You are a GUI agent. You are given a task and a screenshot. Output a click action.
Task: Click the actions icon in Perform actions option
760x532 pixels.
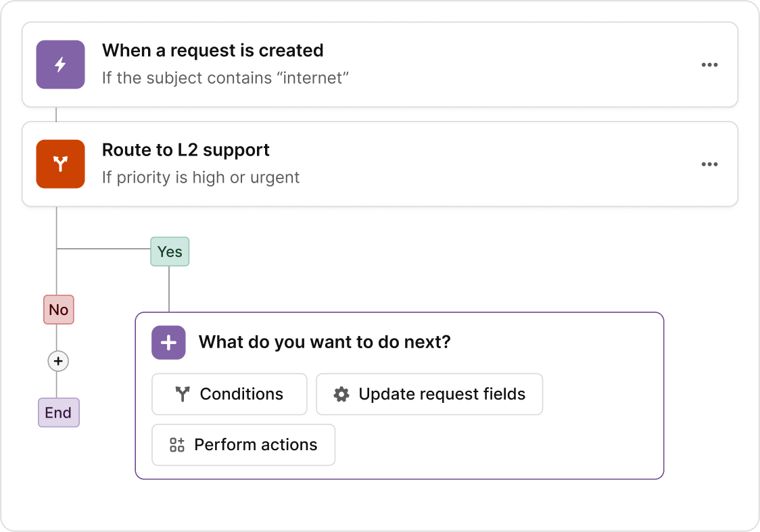[176, 445]
